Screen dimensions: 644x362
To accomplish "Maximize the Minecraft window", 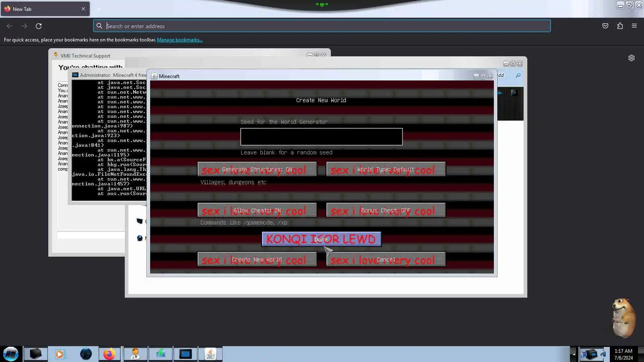I will 483,76.
